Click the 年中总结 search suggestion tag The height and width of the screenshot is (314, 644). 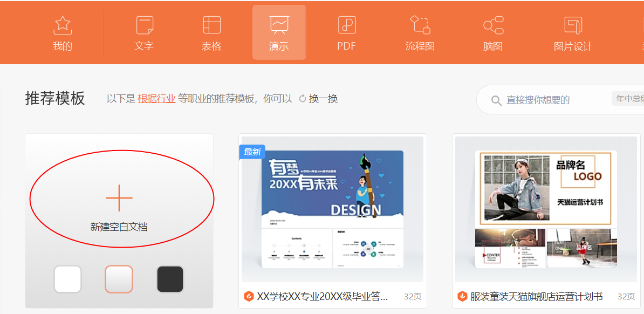(x=632, y=99)
